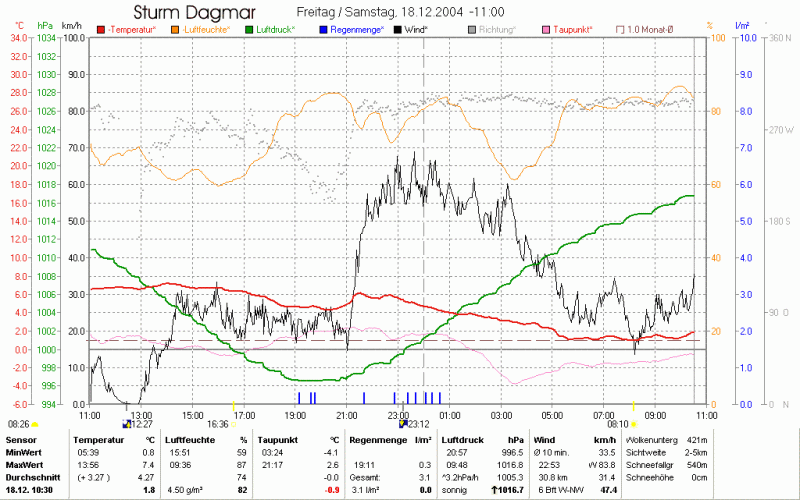
Task: Click the max wind gust value W 83.8
Action: click(x=602, y=465)
